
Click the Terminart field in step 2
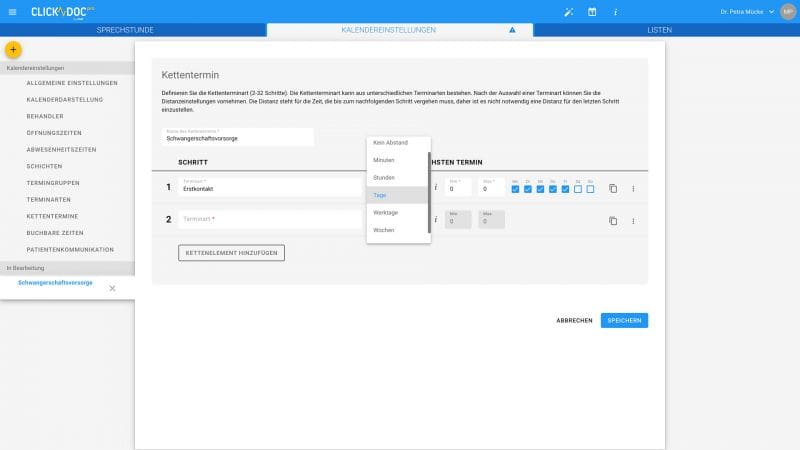(x=265, y=219)
